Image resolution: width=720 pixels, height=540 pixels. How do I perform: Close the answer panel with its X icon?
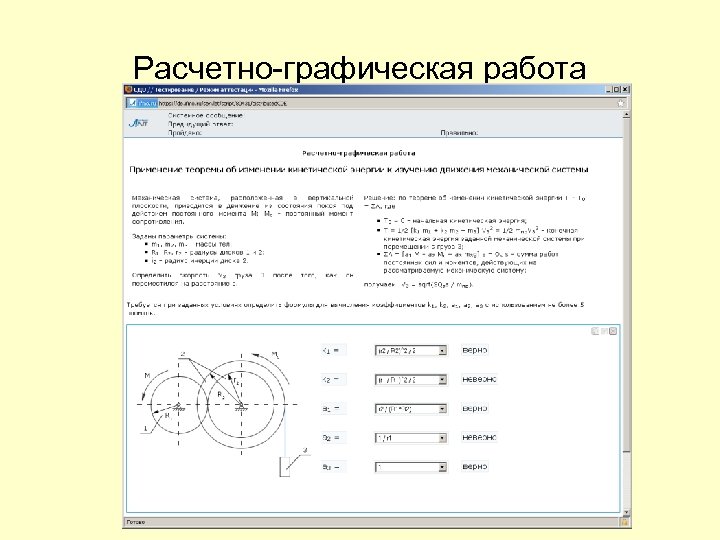tap(613, 331)
